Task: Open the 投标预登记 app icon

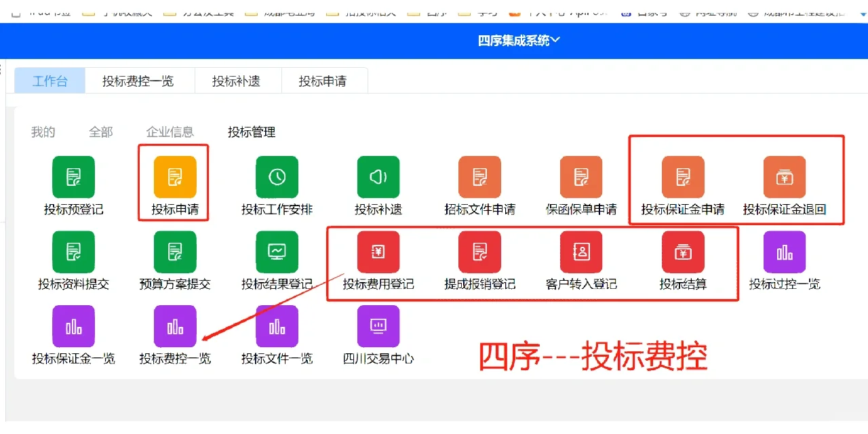Action: [x=73, y=177]
